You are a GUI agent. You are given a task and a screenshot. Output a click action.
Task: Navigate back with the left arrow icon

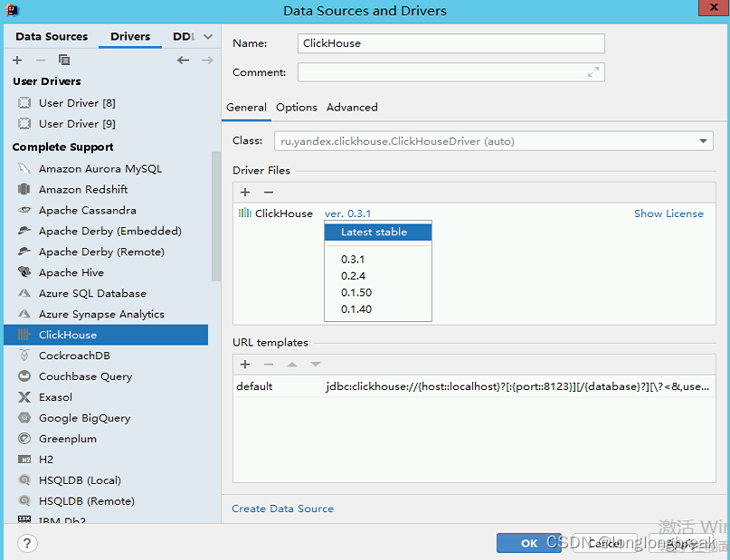[183, 60]
